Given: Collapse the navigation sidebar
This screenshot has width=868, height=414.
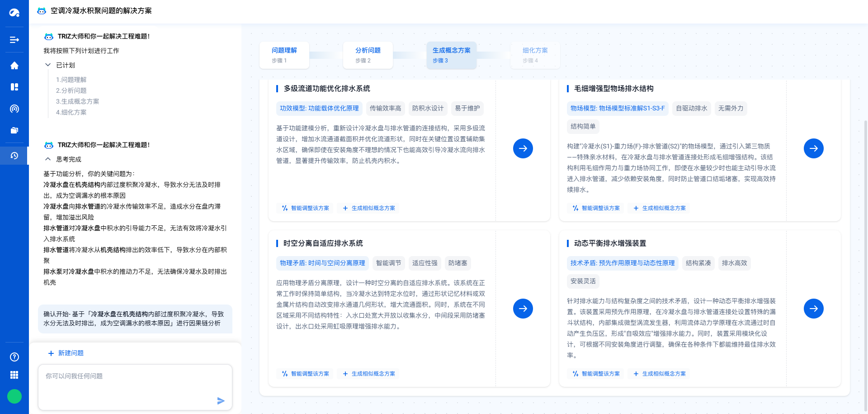Looking at the screenshot, I should pos(14,40).
